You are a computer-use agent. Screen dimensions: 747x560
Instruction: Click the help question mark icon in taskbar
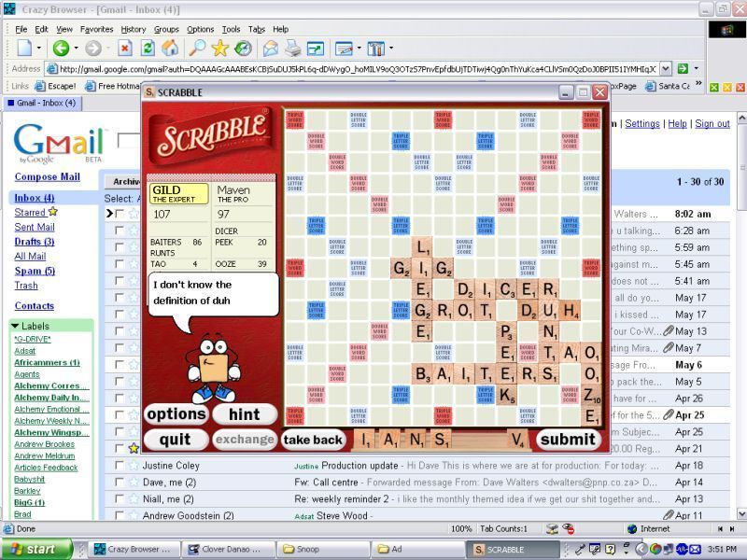[x=610, y=549]
